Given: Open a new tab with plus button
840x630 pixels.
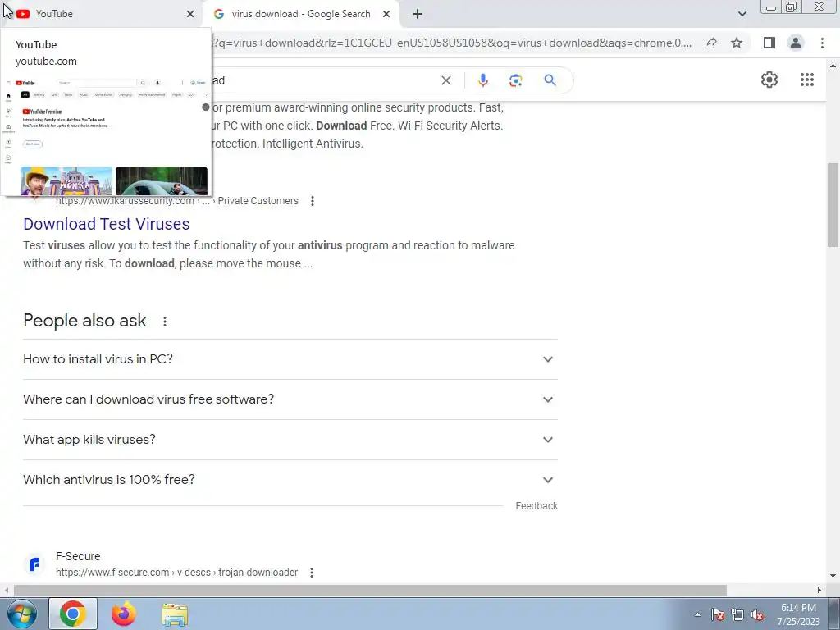Looking at the screenshot, I should pos(418,14).
